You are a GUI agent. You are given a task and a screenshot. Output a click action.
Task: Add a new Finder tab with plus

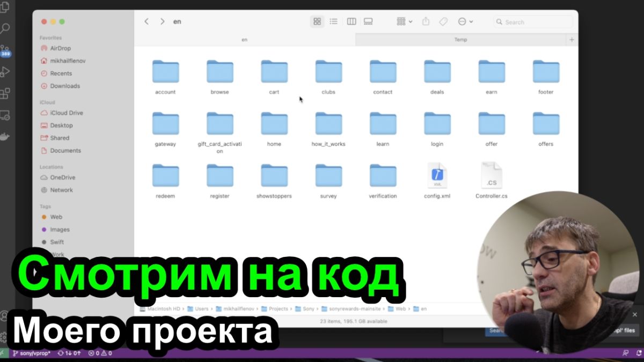click(572, 40)
